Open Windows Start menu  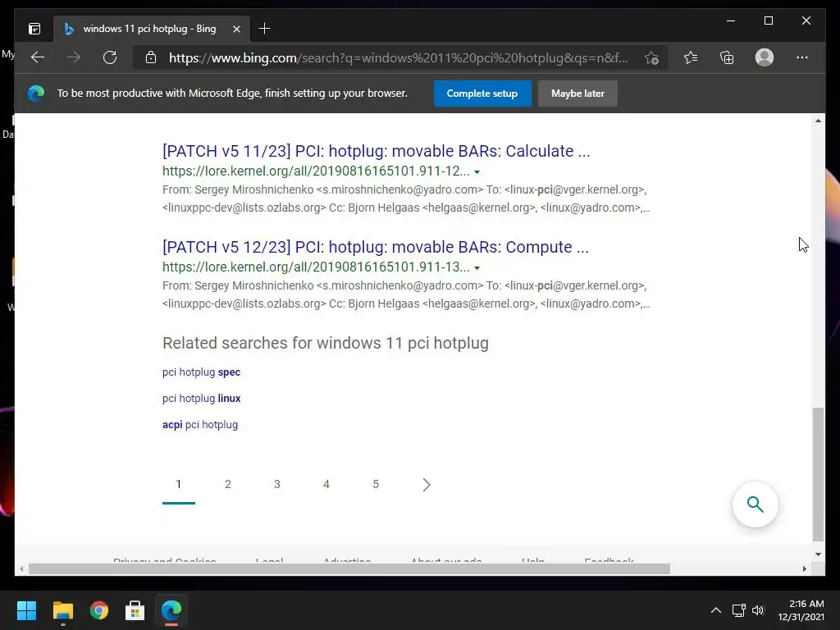click(26, 610)
